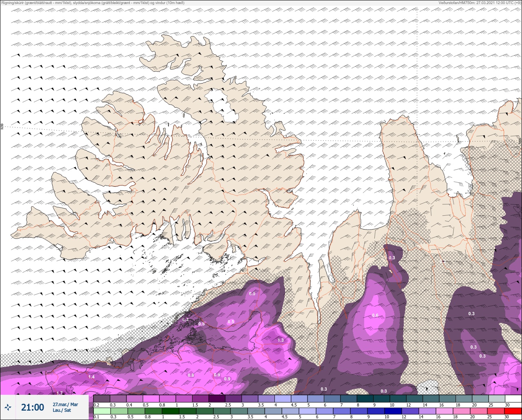This screenshot has height=420, width=522.
Task: Click the wind compass icon beside 21:00
Action: coord(8,407)
